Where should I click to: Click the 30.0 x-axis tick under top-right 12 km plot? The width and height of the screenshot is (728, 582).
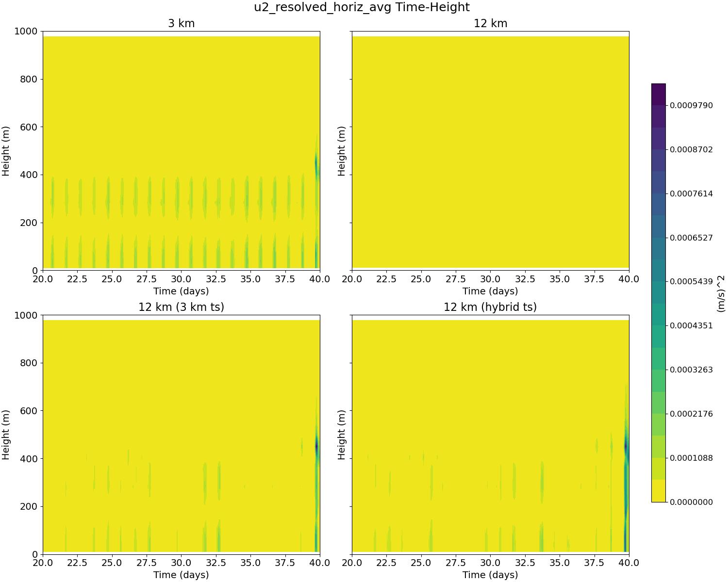click(x=490, y=279)
